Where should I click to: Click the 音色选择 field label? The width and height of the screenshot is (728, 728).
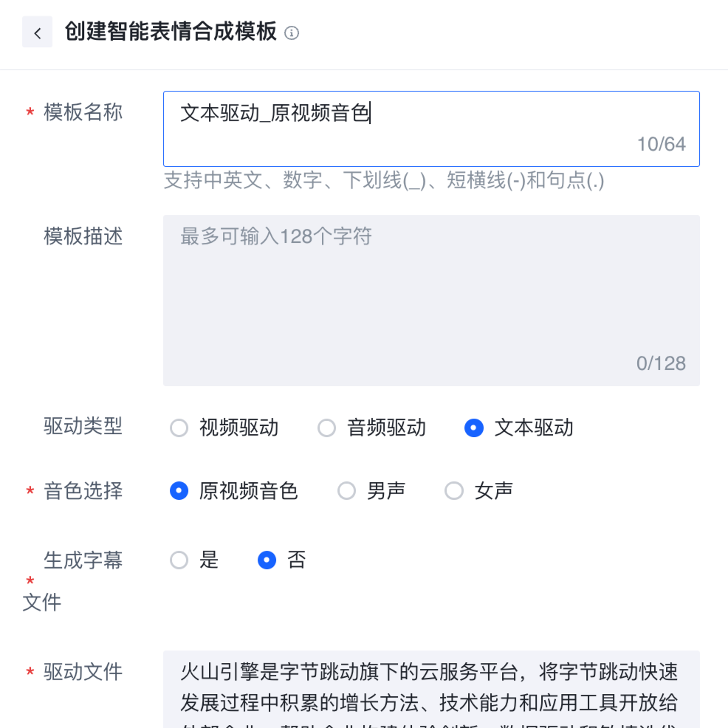click(x=83, y=491)
